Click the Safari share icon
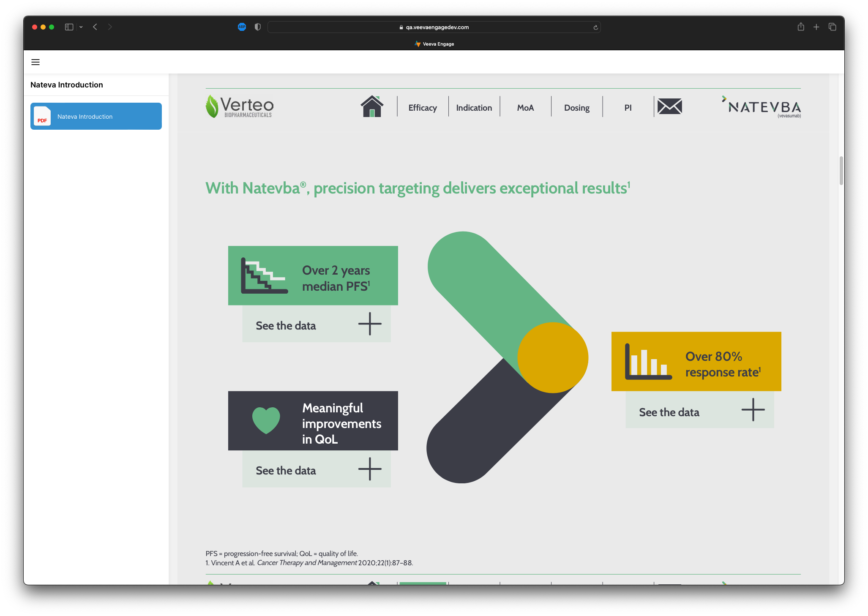This screenshot has height=616, width=868. [x=800, y=27]
